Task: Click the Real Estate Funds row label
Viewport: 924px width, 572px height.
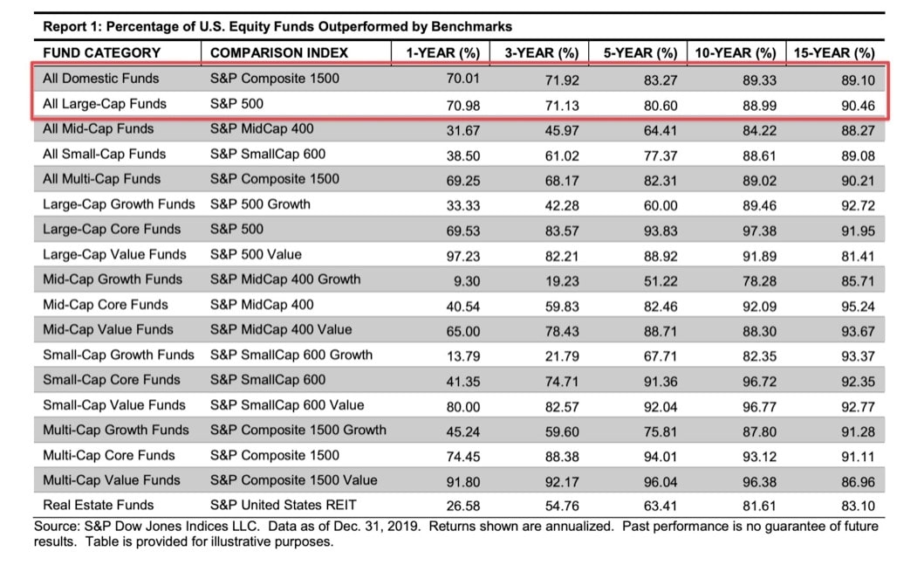Action: pyautogui.click(x=98, y=505)
